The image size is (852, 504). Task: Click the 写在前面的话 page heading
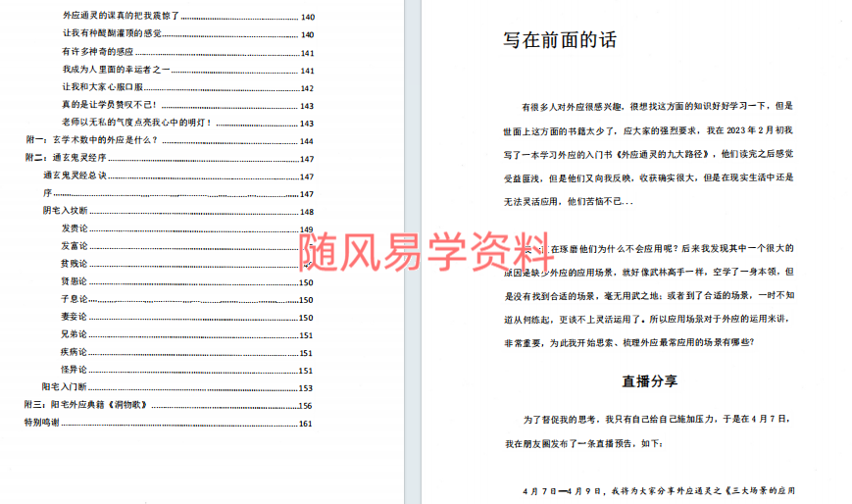click(560, 40)
